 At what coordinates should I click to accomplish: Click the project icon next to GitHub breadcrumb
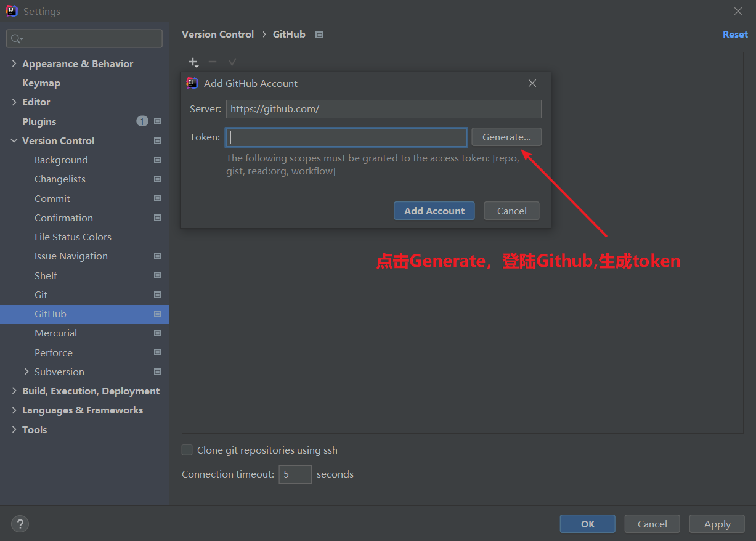pyautogui.click(x=319, y=35)
